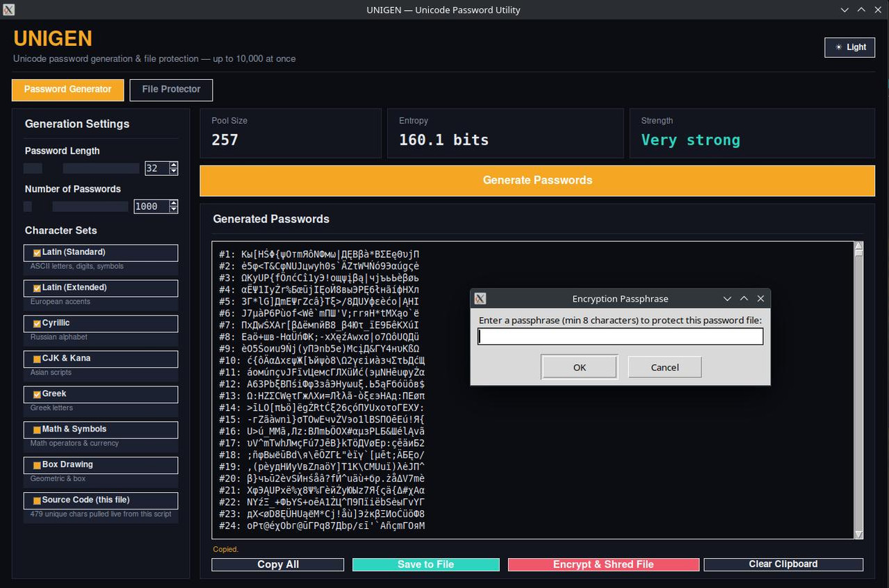Maximize the UNIGEN main window
889x588 pixels.
861,10
